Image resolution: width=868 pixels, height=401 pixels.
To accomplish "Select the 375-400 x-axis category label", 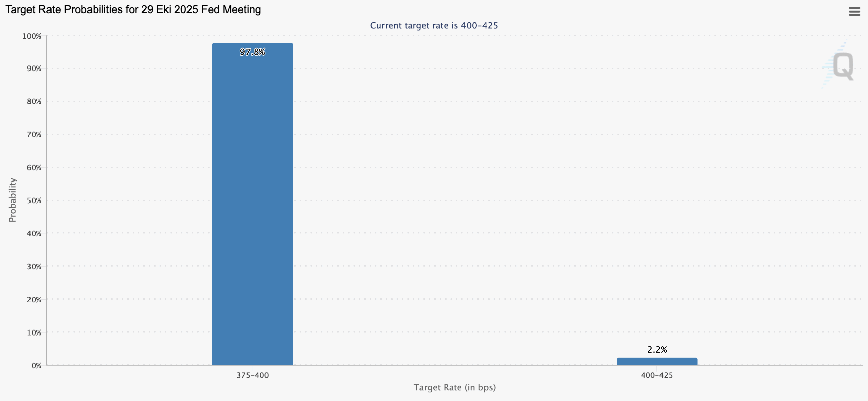I will [252, 375].
